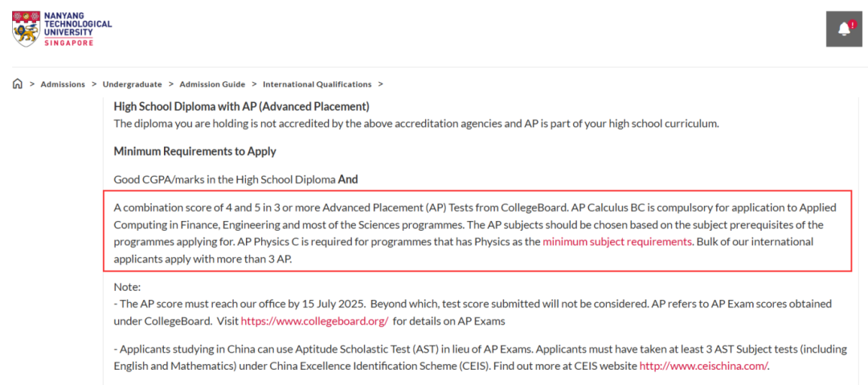Click the chevron after Admissions breadcrumb

(94, 84)
